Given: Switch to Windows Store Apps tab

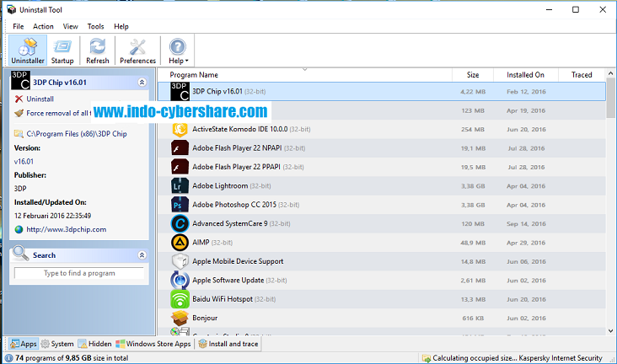Looking at the screenshot, I should pyautogui.click(x=153, y=344).
